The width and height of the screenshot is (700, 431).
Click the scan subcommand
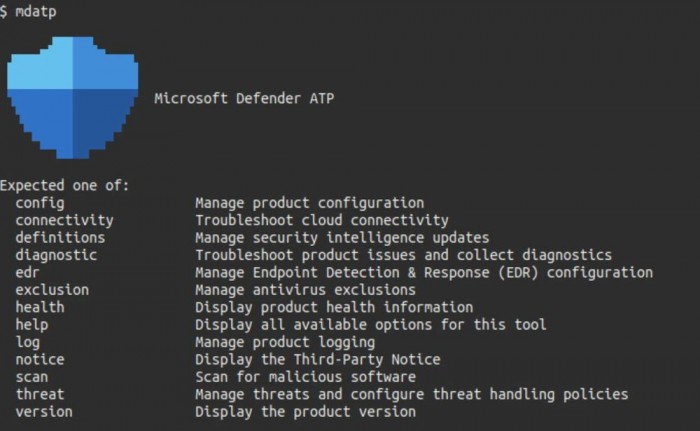coord(32,377)
